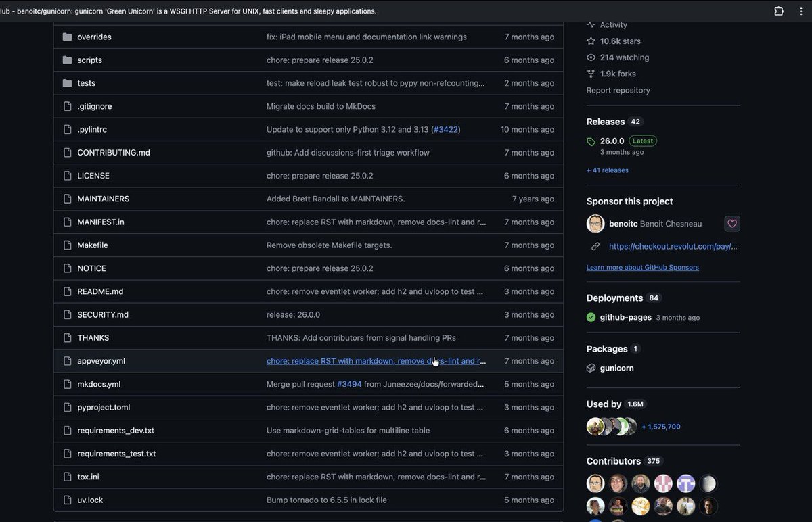Viewport: 812px width, 522px height.
Task: Open the MAINTAINERS file
Action: (104, 199)
